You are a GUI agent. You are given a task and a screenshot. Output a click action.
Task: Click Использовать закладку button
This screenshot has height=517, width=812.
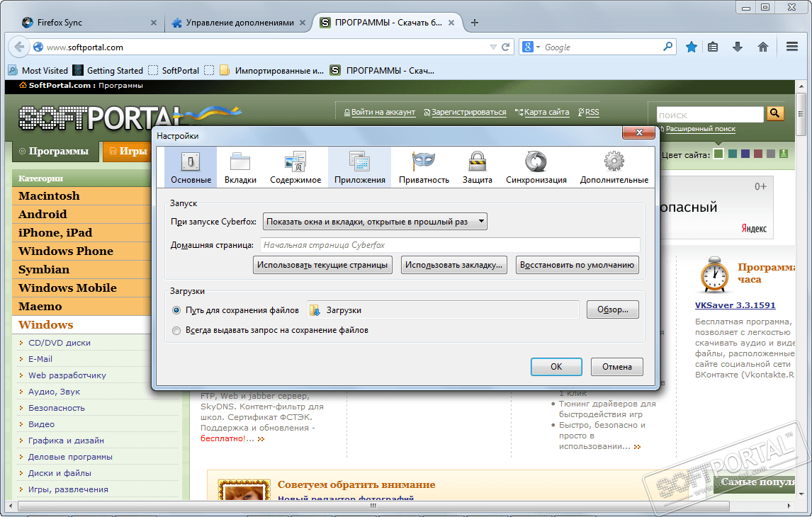coord(453,265)
